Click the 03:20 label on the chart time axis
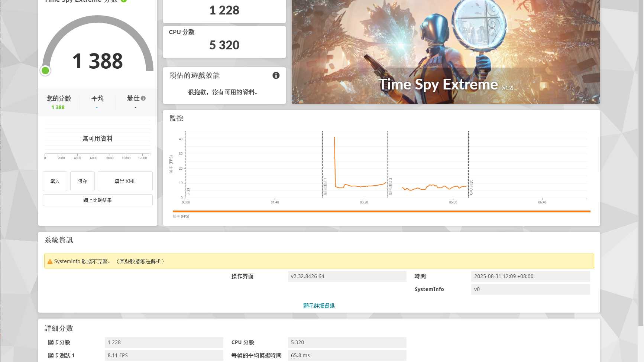Image resolution: width=644 pixels, height=362 pixels. pyautogui.click(x=364, y=202)
